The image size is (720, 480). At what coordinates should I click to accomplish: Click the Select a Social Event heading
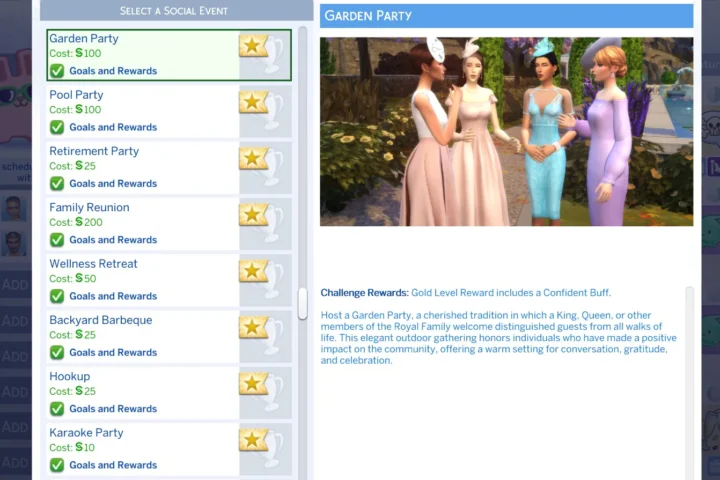pyautogui.click(x=174, y=11)
